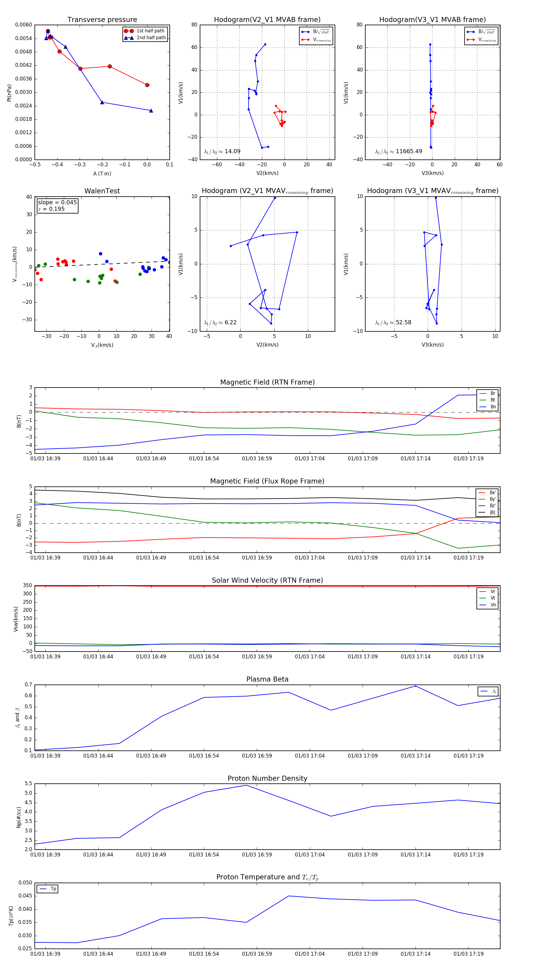The height and width of the screenshot is (980, 535).
Task: Click the '1st half path' legend entry
Action: point(145,31)
